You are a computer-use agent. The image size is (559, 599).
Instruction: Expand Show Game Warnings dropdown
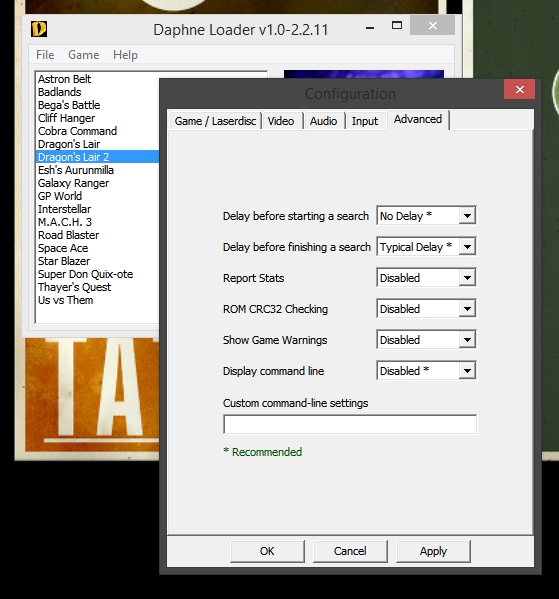click(x=426, y=340)
